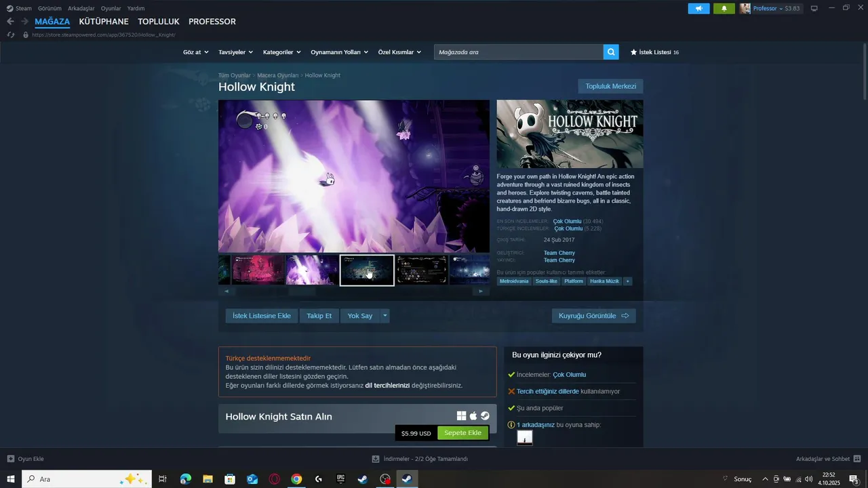Image resolution: width=868 pixels, height=488 pixels.
Task: Launch Microsoft Edge from taskbar
Action: tap(185, 479)
